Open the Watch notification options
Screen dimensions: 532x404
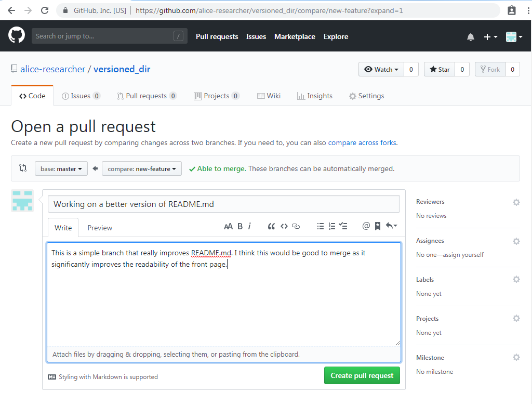381,69
